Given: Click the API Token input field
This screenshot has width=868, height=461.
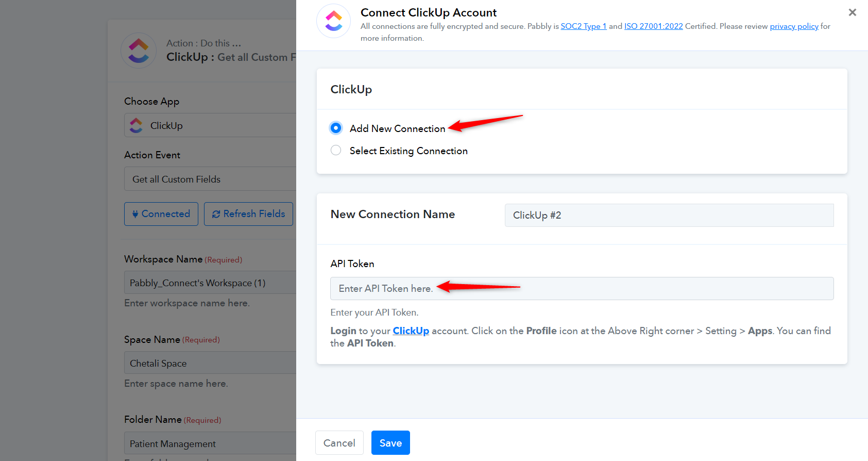Looking at the screenshot, I should (582, 288).
